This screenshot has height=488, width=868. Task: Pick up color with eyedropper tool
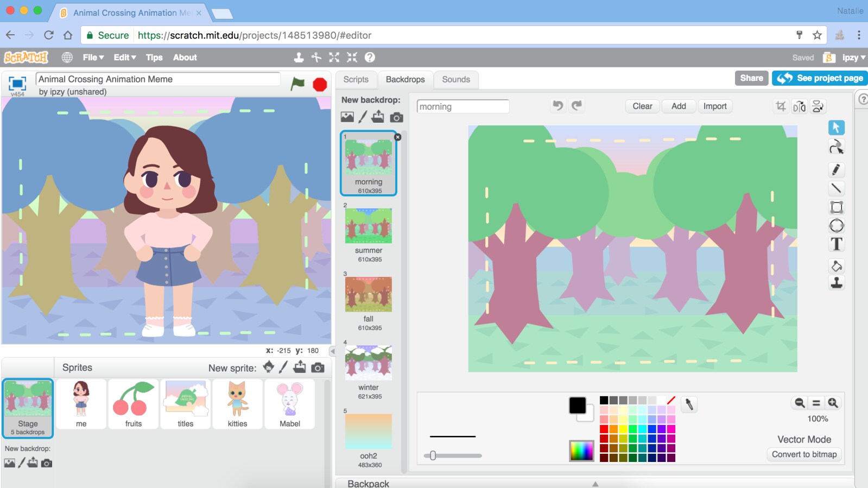689,404
